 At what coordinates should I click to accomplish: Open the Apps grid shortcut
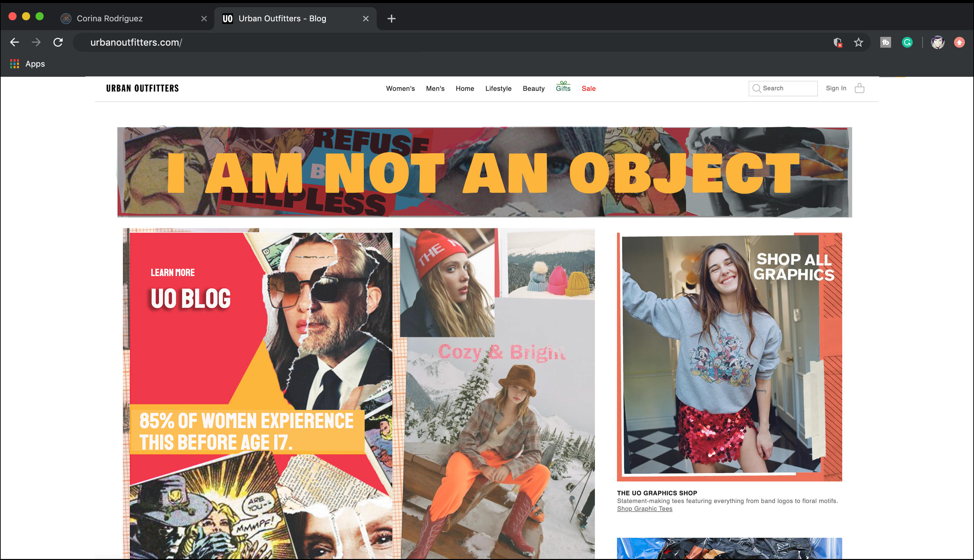click(x=15, y=64)
